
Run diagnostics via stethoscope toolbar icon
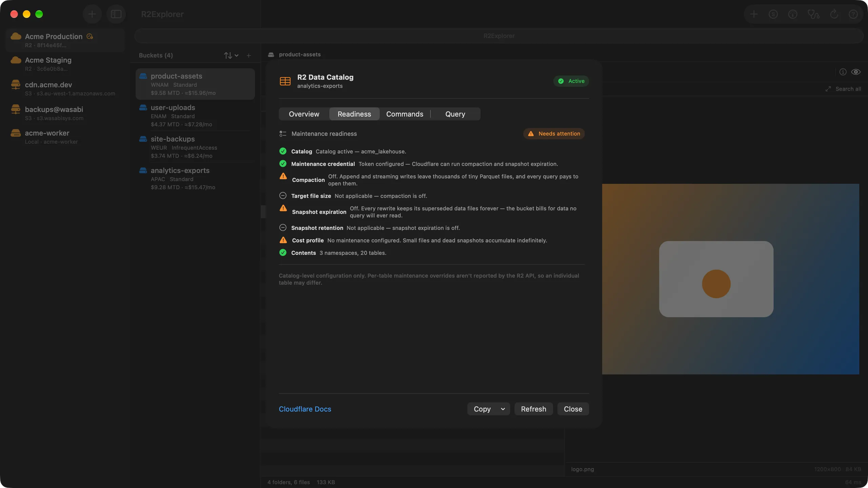pos(813,14)
